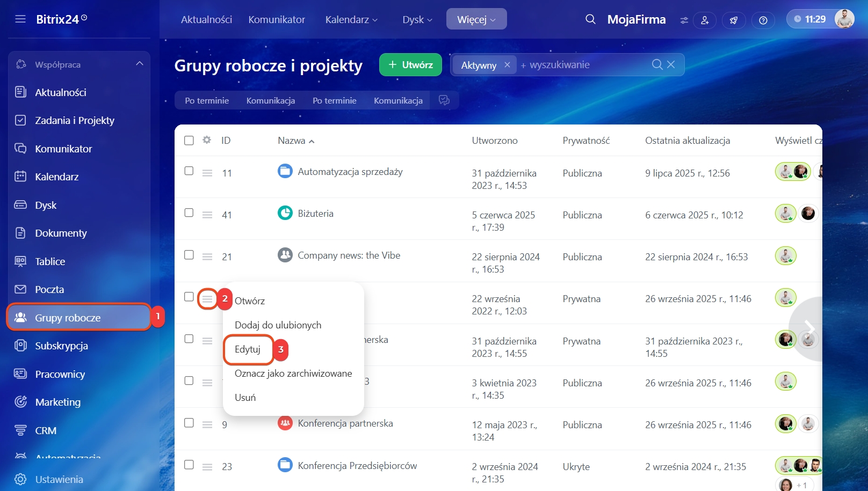Viewport: 868px width, 491px height.
Task: Expand the Więcej dropdown in the top navigation
Action: pos(476,19)
